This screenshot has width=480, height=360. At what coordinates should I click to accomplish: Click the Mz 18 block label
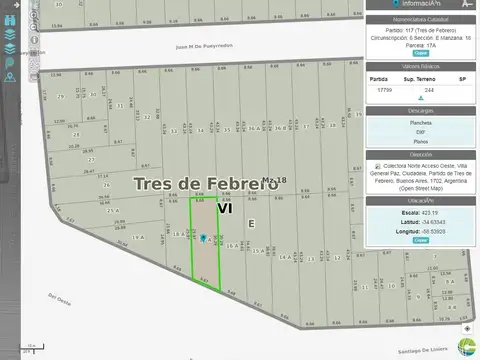(x=274, y=180)
